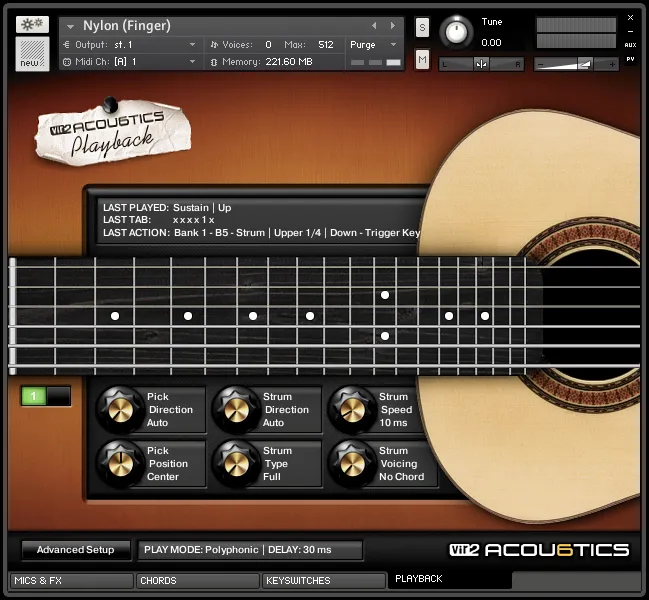649x600 pixels.
Task: Click the Vir2 ACOU6TICS logo bottom right
Action: tap(539, 550)
